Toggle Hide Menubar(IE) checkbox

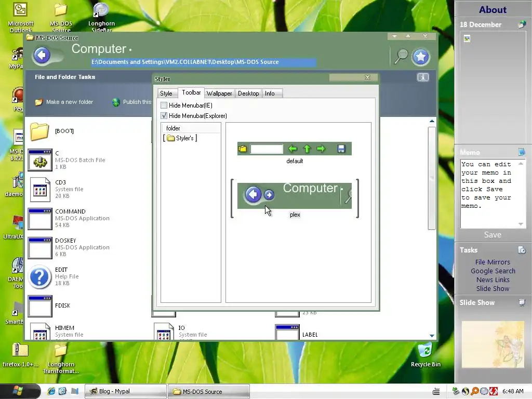coord(164,105)
